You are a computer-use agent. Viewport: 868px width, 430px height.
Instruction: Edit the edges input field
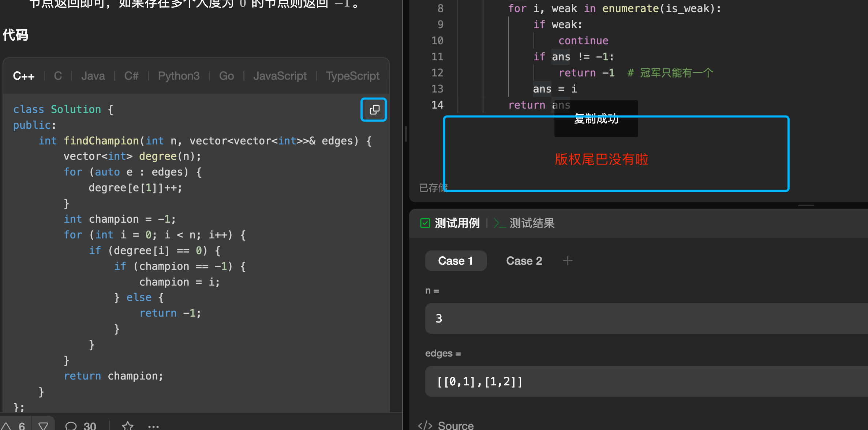pyautogui.click(x=646, y=381)
